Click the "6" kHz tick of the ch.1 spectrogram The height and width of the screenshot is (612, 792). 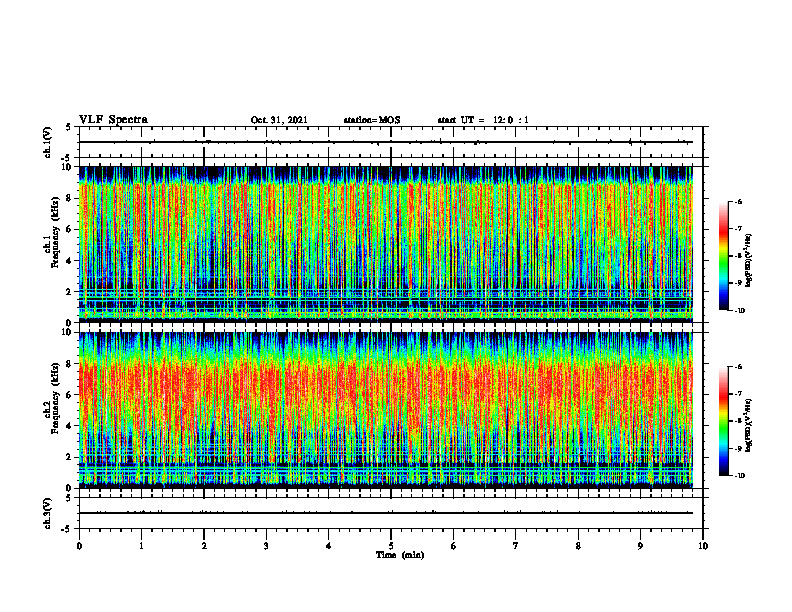click(70, 229)
